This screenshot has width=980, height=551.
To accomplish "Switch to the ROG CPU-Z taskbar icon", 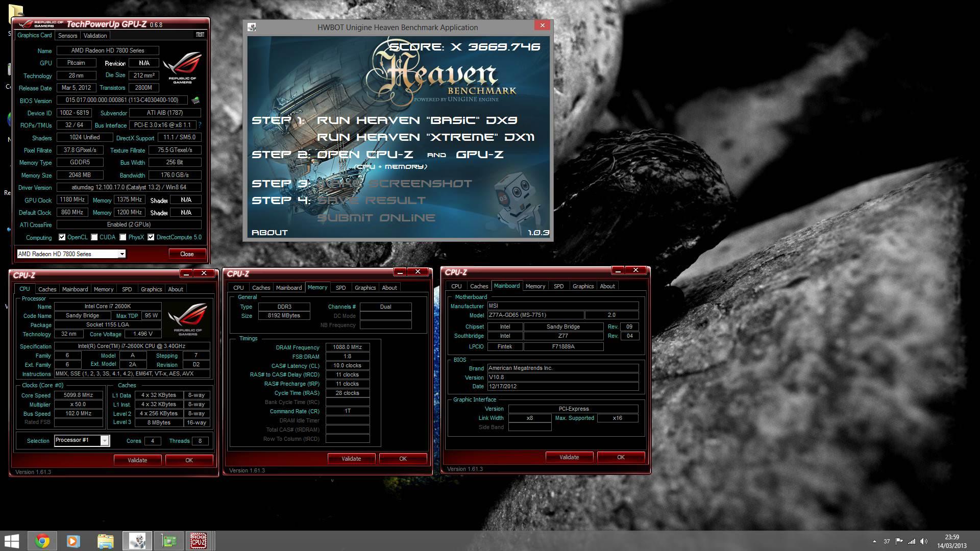I will (x=198, y=541).
